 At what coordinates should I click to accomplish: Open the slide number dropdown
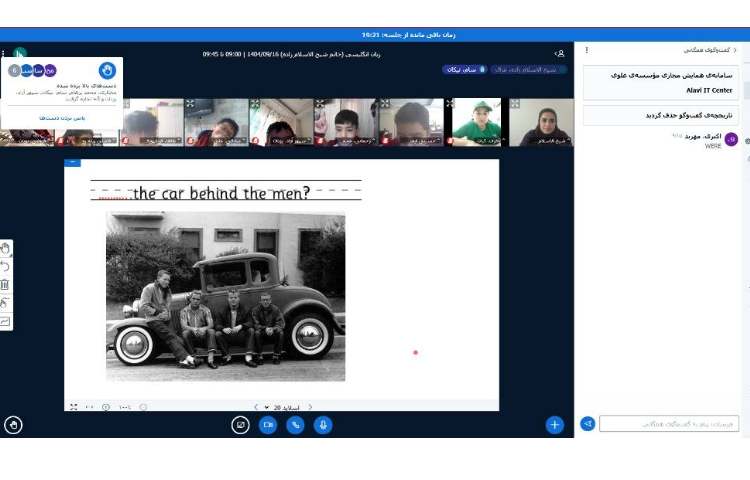(x=283, y=407)
